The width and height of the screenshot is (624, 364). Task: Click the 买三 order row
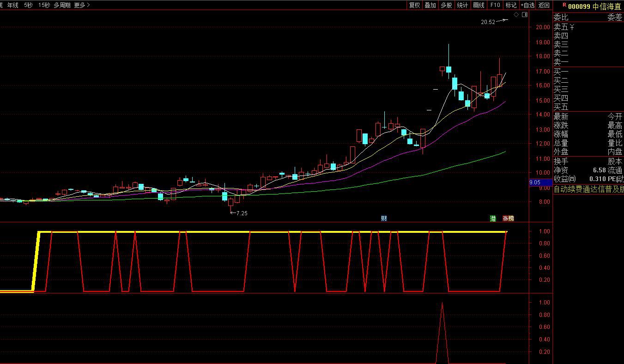(x=588, y=89)
